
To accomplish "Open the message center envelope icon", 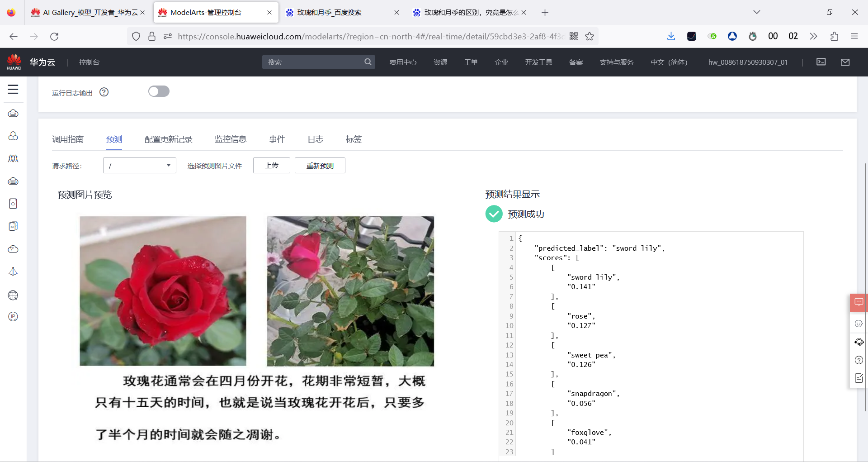I will point(845,62).
